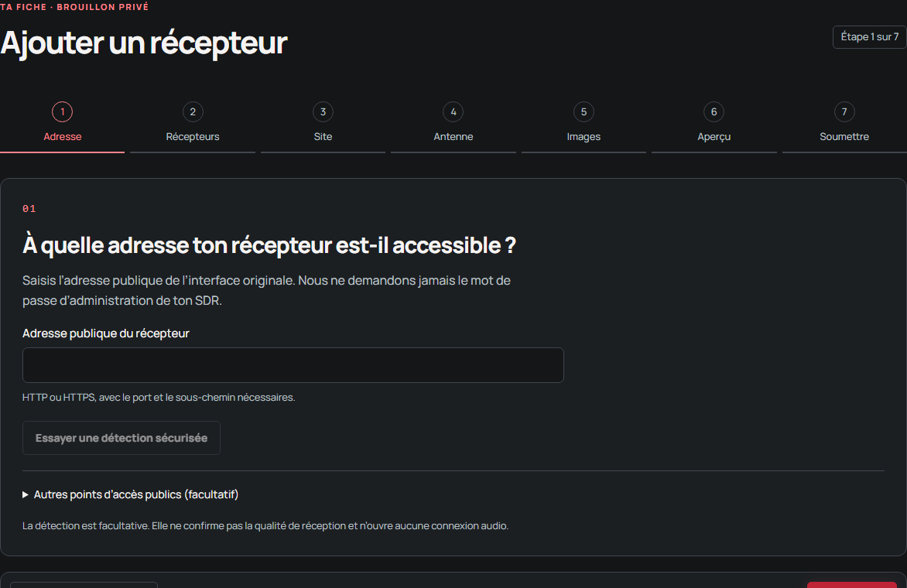Viewport: 907px width, 588px height.
Task: Click the La détection est facultative note
Action: point(265,525)
